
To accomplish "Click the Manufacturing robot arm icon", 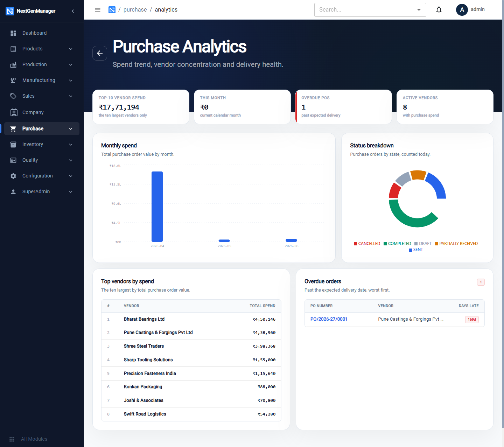I will (x=13, y=80).
